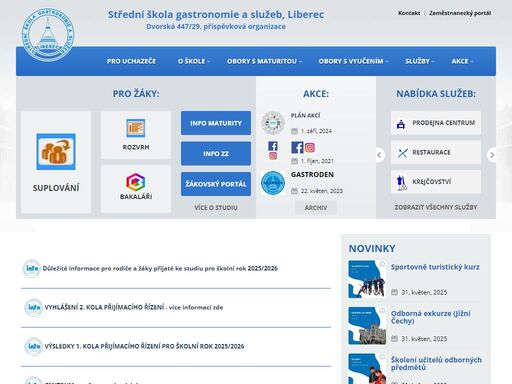The width and height of the screenshot is (512, 384).
Task: Open Důležité informace pro rodiče a žáky
Action: pos(160,268)
